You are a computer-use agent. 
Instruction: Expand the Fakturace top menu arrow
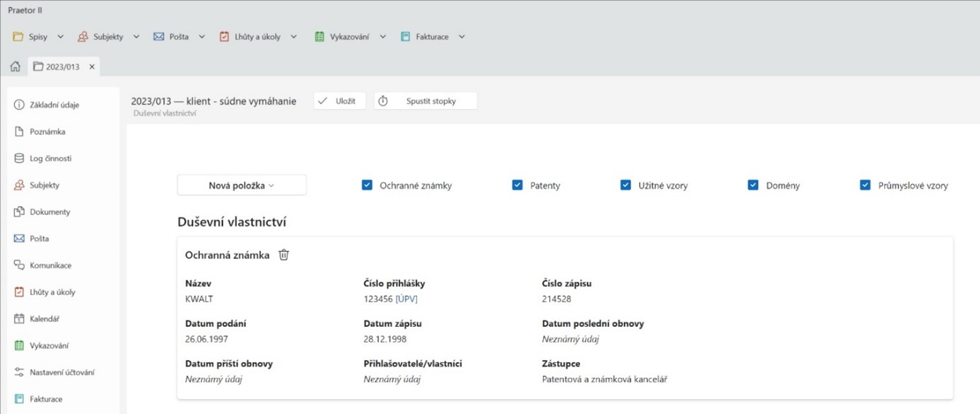coord(462,37)
